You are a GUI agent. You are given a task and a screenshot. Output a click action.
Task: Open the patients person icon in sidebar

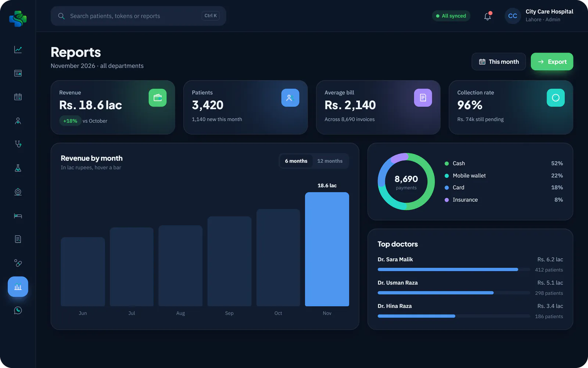tap(18, 121)
